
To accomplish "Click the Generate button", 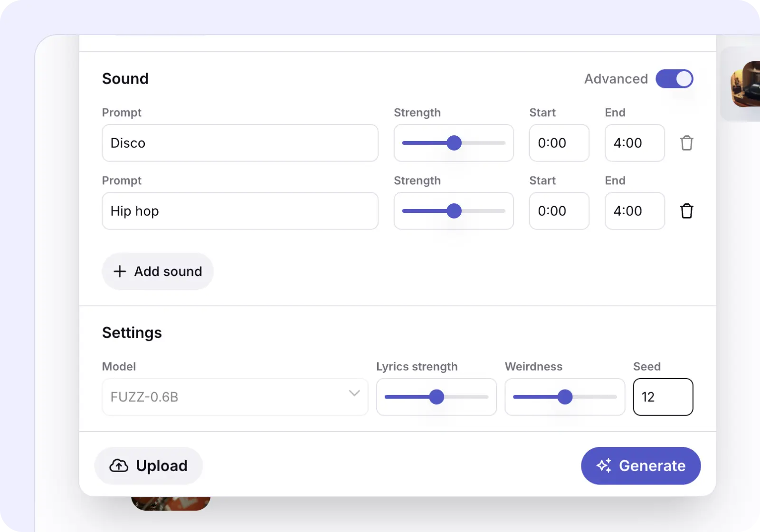I will click(x=641, y=465).
